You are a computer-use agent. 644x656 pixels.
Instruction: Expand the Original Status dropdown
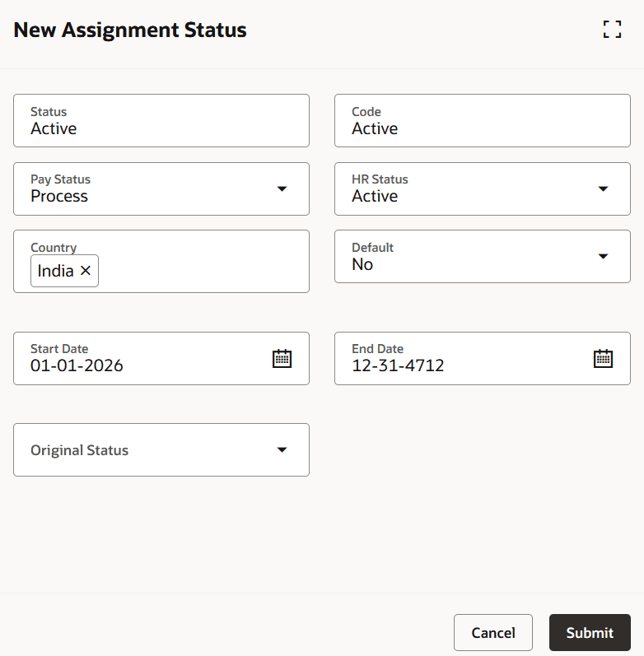tap(282, 449)
